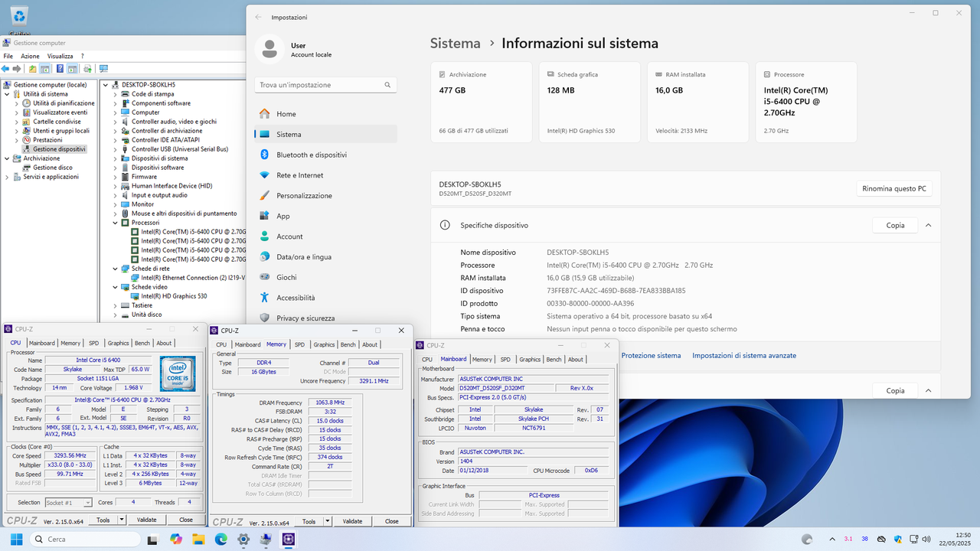
Task: Collapse the Processori device category
Action: point(116,223)
